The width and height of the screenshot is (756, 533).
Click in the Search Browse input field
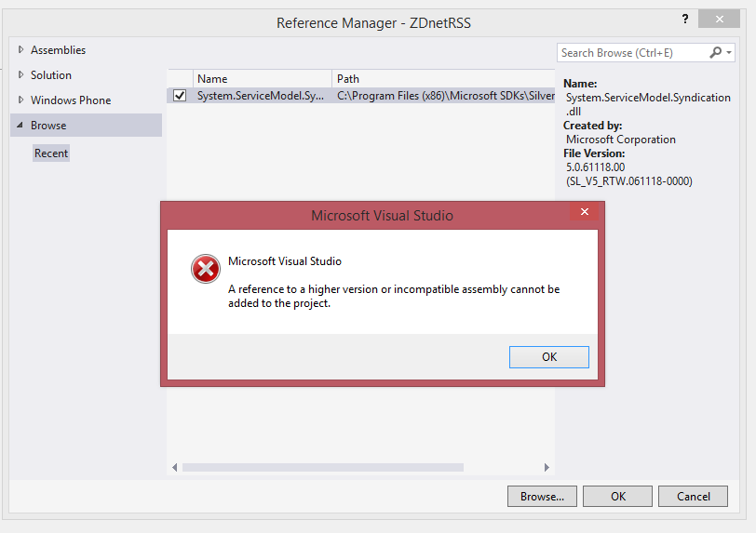click(x=631, y=52)
